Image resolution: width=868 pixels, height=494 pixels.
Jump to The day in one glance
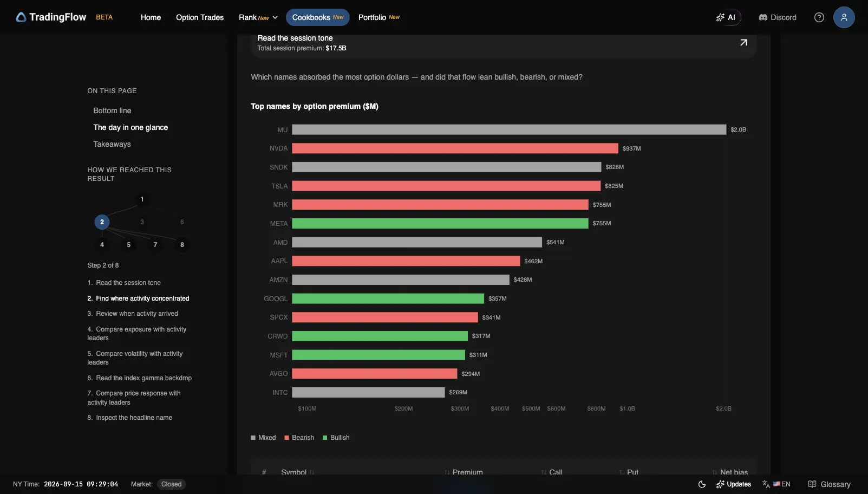[130, 127]
